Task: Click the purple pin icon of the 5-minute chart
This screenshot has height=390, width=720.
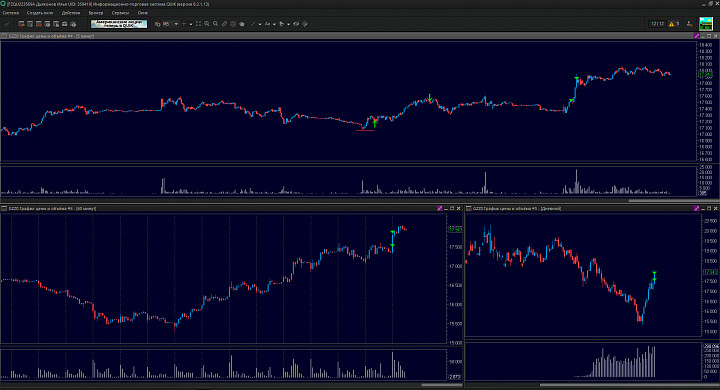Action: (x=697, y=36)
